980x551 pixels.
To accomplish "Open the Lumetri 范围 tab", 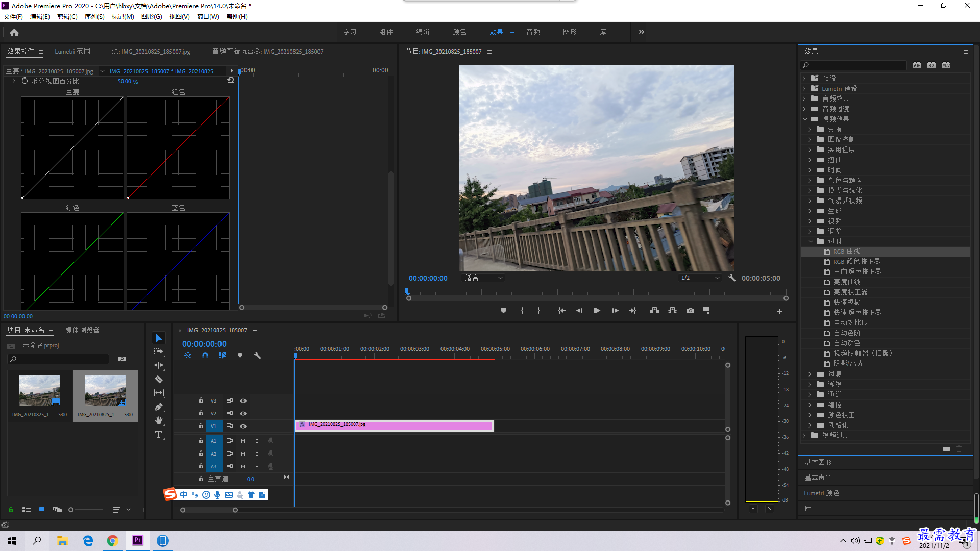I will pos(72,52).
